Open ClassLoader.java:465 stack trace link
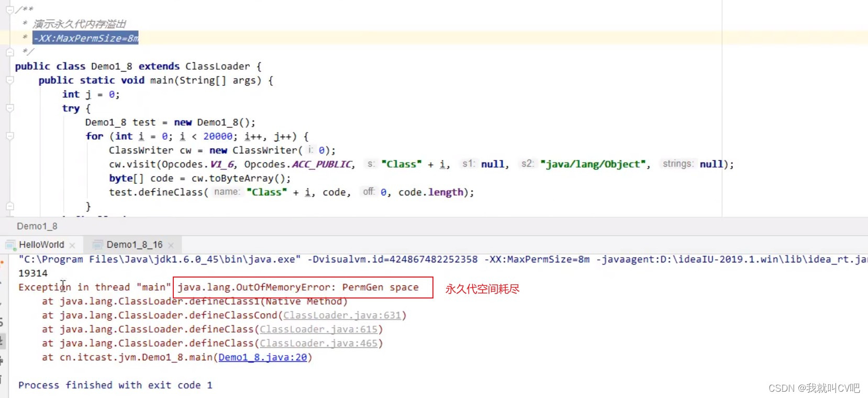This screenshot has height=398, width=868. (319, 343)
